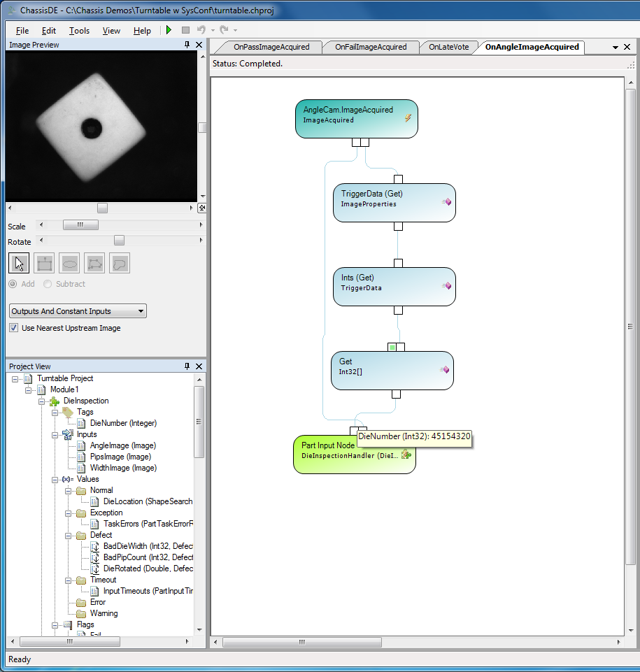Image resolution: width=640 pixels, height=672 pixels.
Task: Click the green Run play button
Action: [169, 30]
